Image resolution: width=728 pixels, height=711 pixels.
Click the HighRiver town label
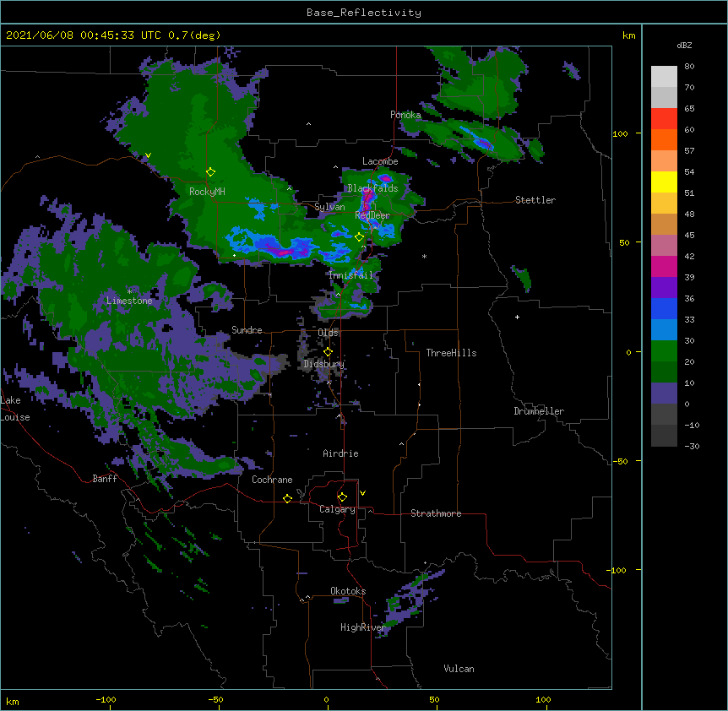tap(363, 627)
